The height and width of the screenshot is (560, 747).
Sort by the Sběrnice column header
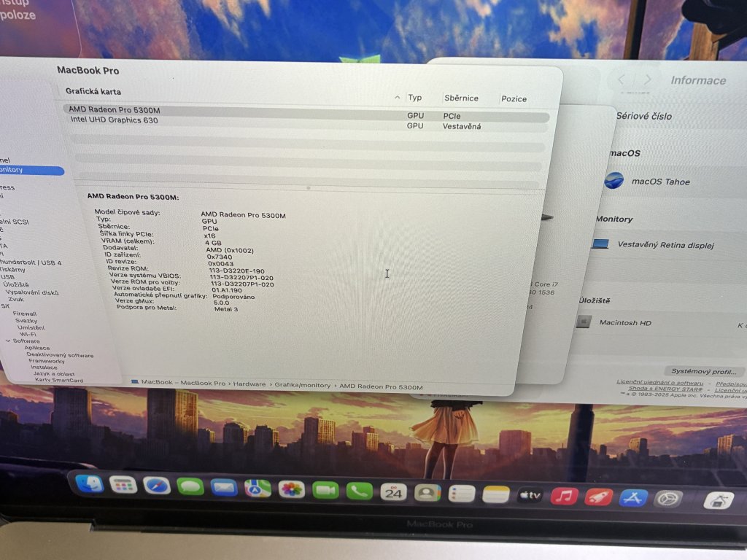pyautogui.click(x=461, y=98)
